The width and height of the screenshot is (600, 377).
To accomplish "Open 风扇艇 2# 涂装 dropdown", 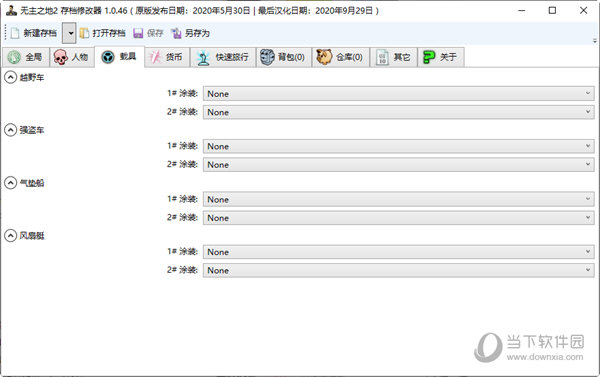I will click(398, 270).
